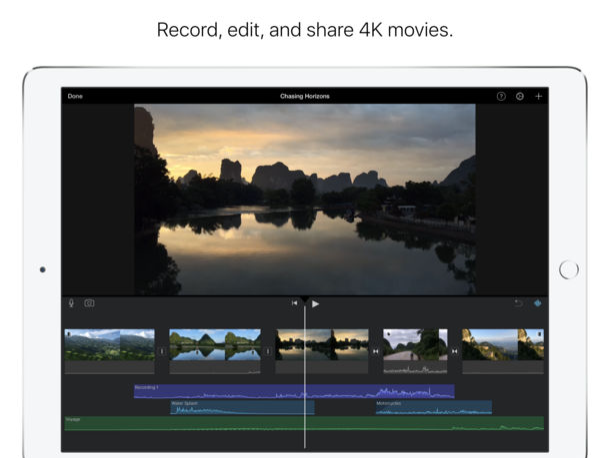The width and height of the screenshot is (616, 458).
Task: Start recording voiceover with microphone icon
Action: (72, 303)
